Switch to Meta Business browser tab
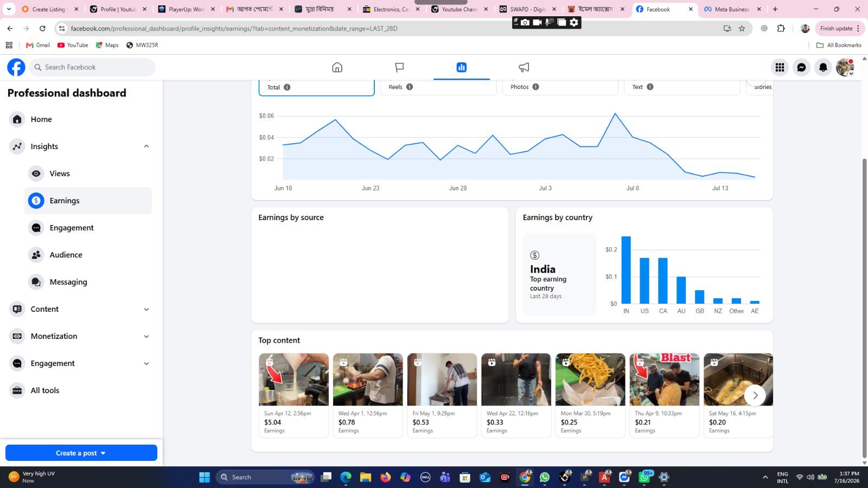 click(x=732, y=9)
